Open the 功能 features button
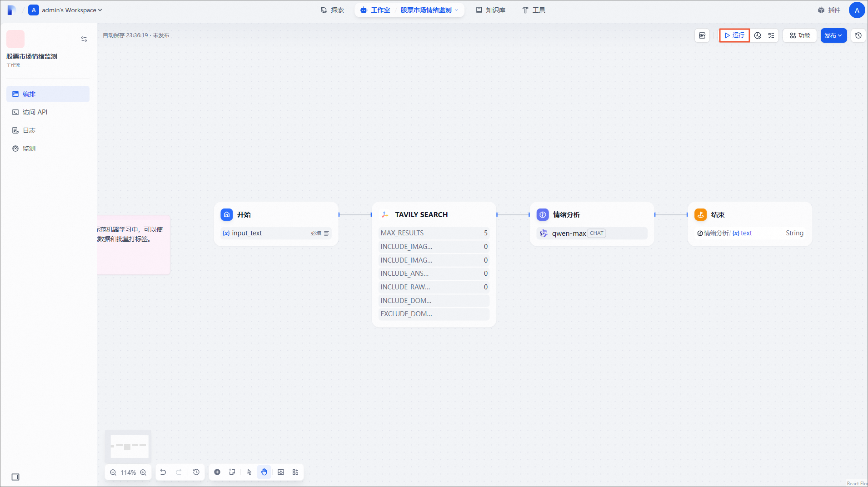868x487 pixels. click(800, 35)
